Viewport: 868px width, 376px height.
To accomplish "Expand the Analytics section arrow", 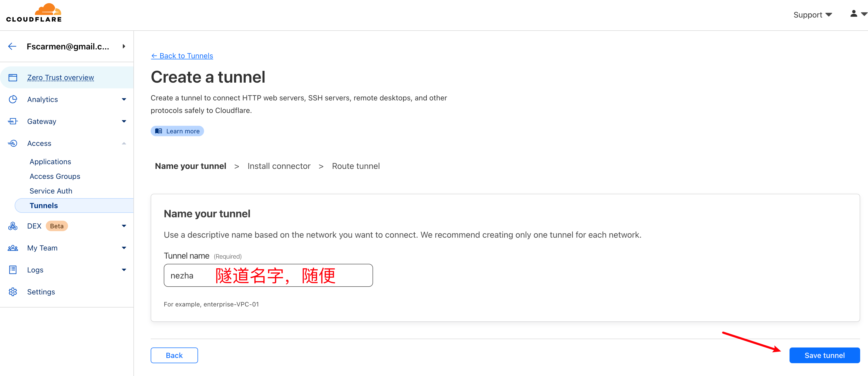I will pos(124,99).
